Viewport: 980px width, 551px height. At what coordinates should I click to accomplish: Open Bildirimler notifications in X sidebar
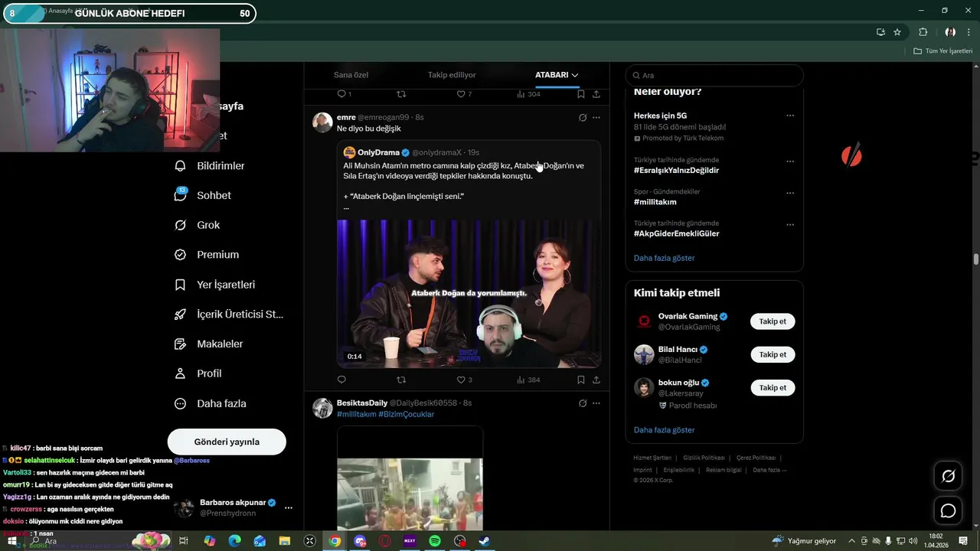(210, 166)
